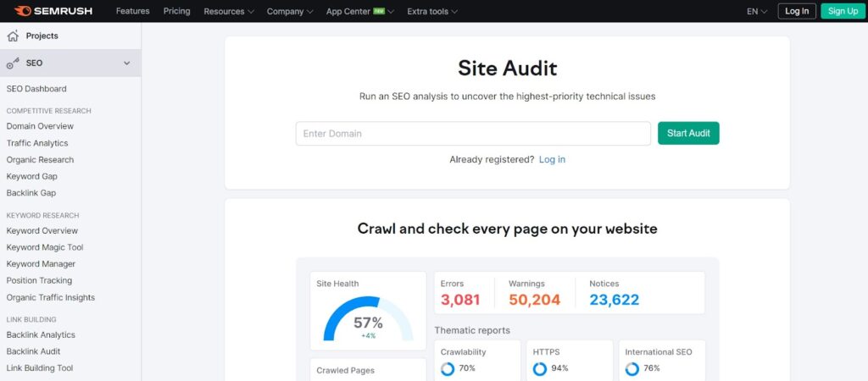868x381 pixels.
Task: Click the Start Audit button
Action: coord(688,133)
